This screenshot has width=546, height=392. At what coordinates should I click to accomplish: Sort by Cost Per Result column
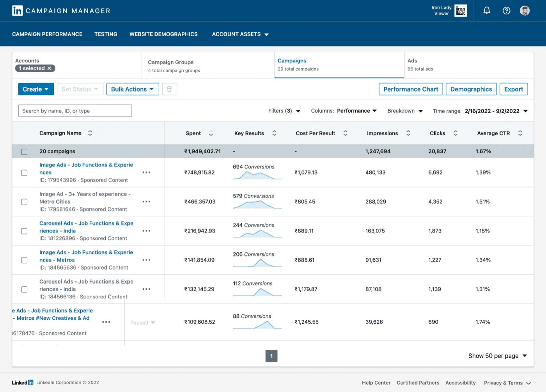tap(345, 133)
